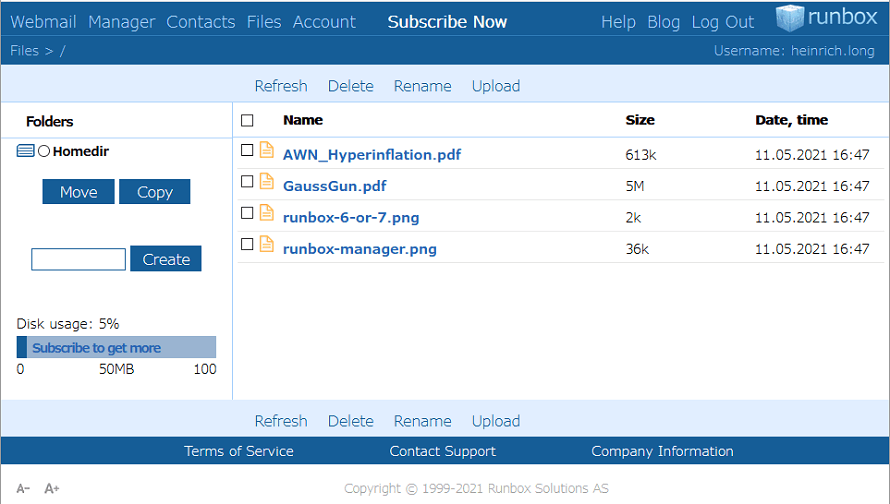Click Subscribe Now in the top bar
Viewport: 890px width, 504px height.
pyautogui.click(x=447, y=22)
